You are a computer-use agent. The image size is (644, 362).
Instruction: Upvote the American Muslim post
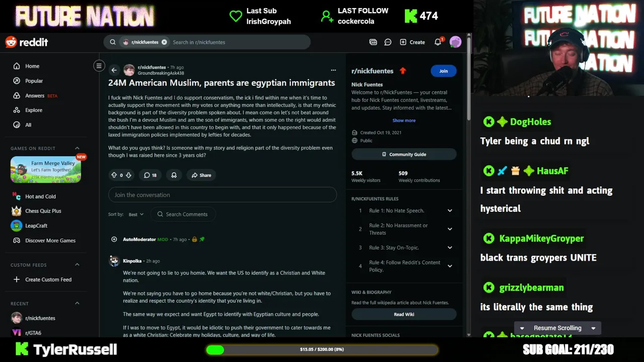pyautogui.click(x=114, y=175)
